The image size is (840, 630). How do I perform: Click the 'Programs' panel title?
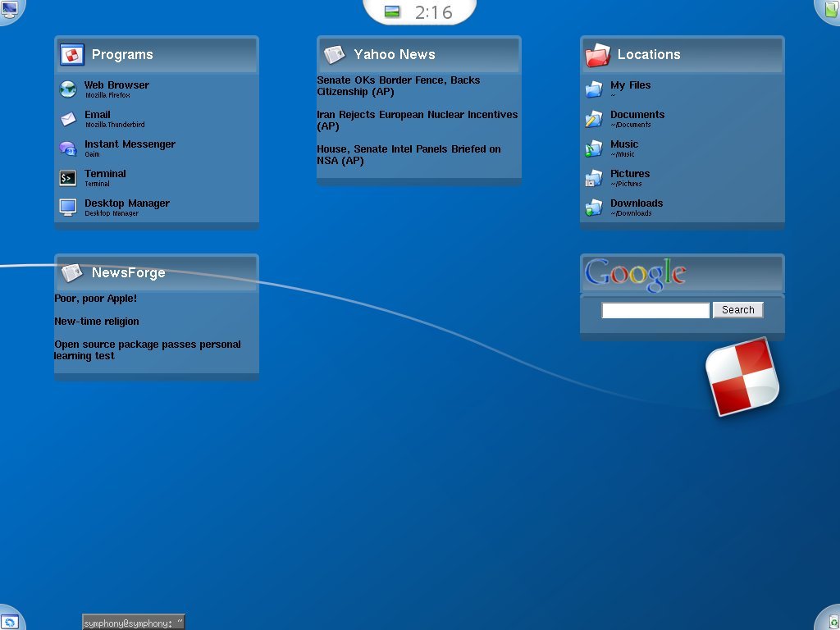tap(122, 55)
